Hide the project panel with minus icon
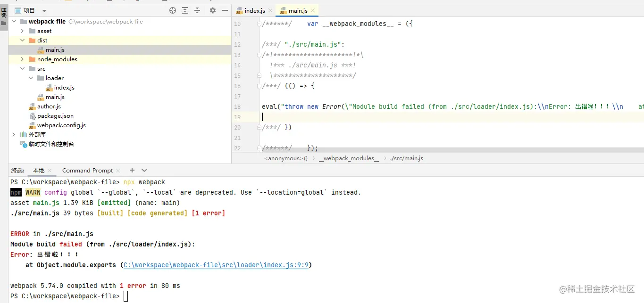 click(225, 10)
